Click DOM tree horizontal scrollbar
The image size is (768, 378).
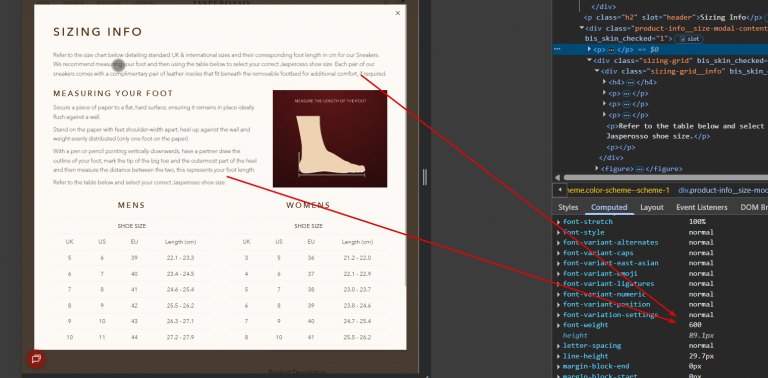click(666, 178)
